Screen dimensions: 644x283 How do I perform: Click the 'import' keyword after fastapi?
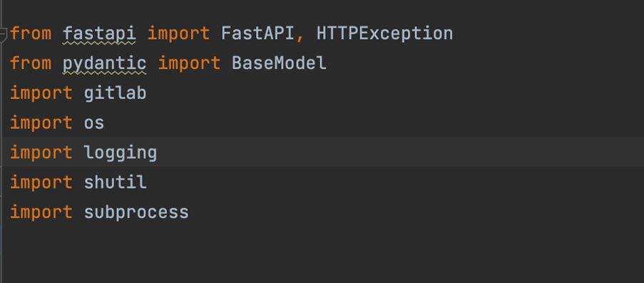pyautogui.click(x=178, y=34)
